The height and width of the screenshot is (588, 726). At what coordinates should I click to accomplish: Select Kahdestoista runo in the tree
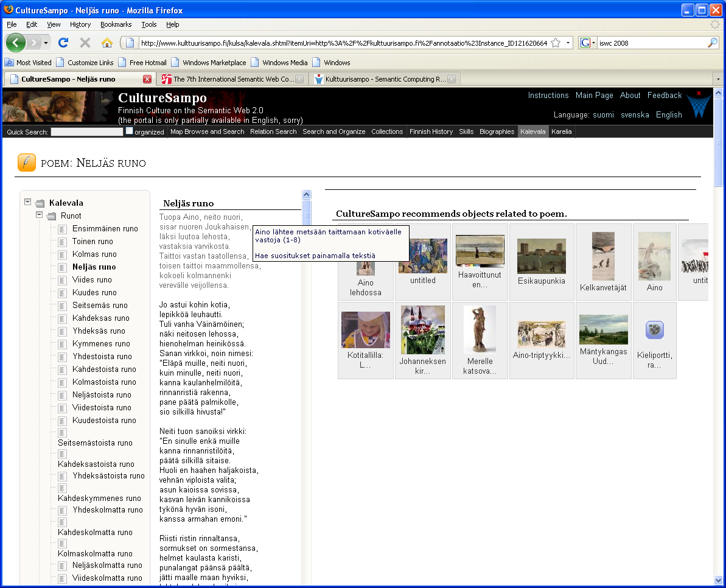104,369
